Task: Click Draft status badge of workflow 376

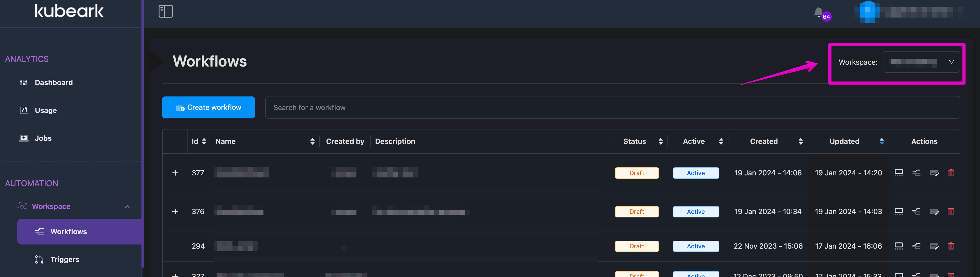Action: [x=636, y=212]
